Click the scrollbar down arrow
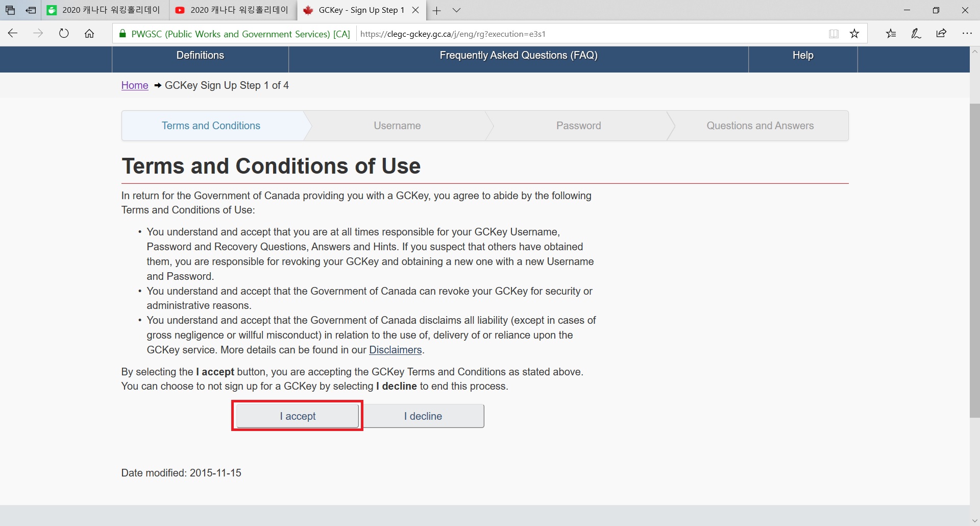 point(975,521)
